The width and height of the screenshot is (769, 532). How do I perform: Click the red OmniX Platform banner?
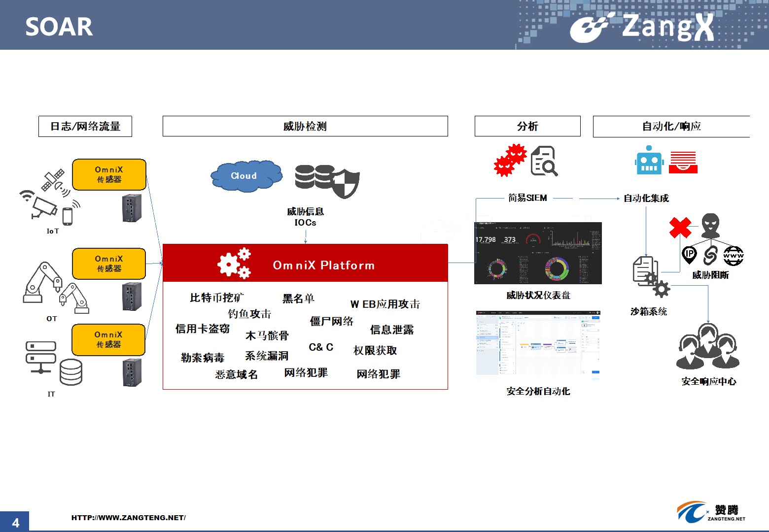305,263
